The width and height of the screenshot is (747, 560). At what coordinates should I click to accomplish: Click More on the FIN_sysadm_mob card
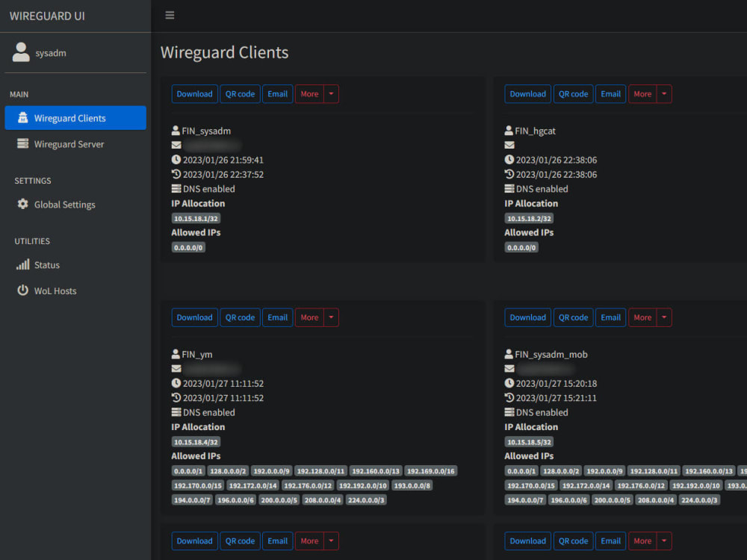coord(642,317)
